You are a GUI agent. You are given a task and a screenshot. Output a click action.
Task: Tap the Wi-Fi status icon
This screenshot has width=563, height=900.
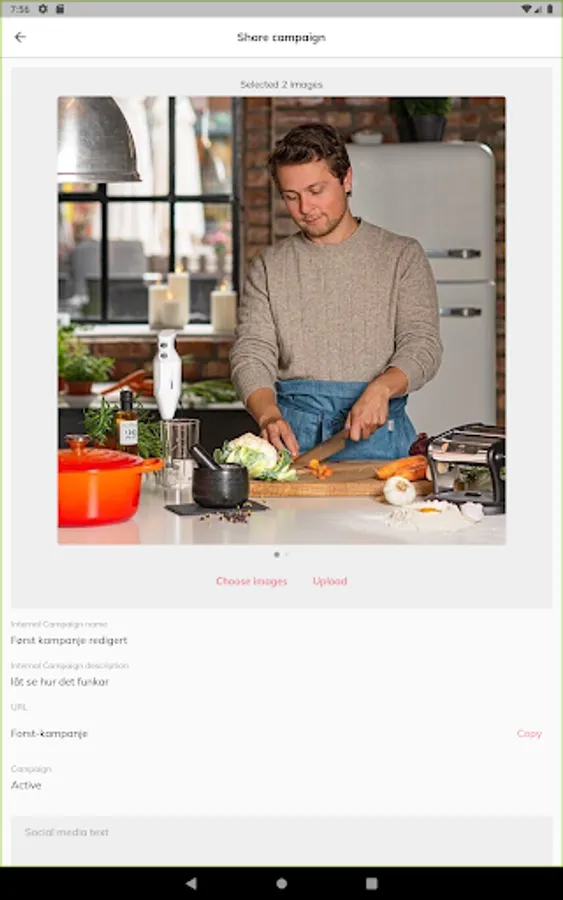[x=526, y=9]
